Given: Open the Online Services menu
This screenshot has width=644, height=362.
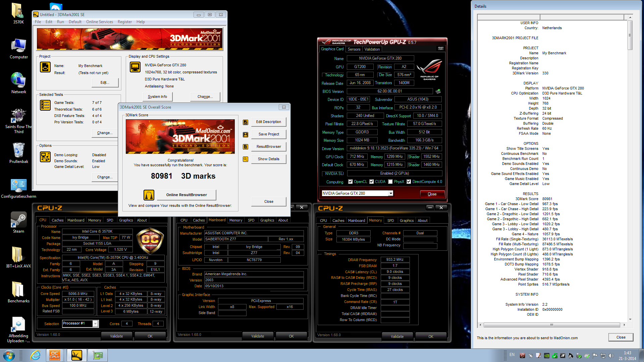Looking at the screenshot, I should pos(100,22).
